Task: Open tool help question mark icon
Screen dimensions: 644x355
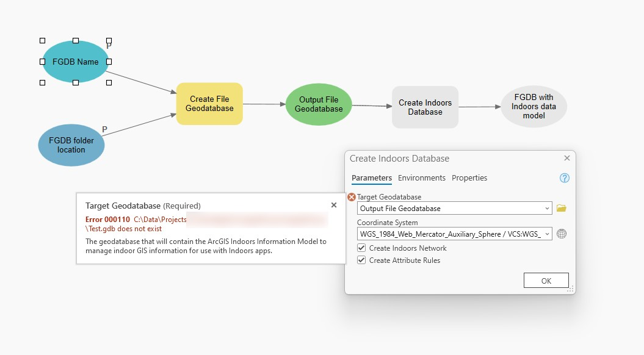Action: click(564, 178)
